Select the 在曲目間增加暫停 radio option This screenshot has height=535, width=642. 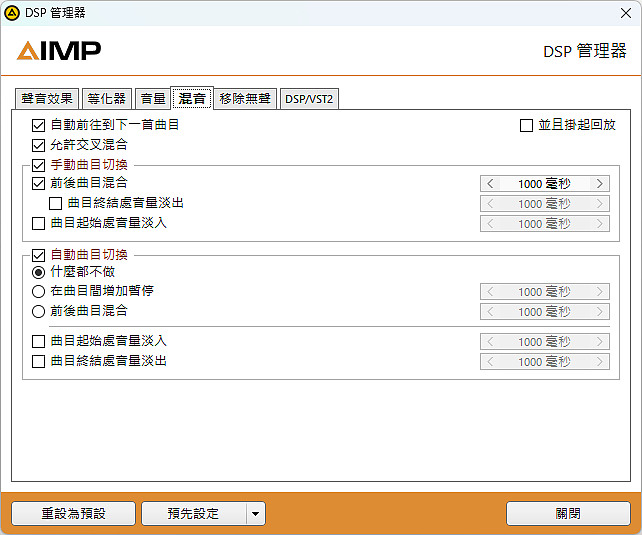tap(38, 291)
